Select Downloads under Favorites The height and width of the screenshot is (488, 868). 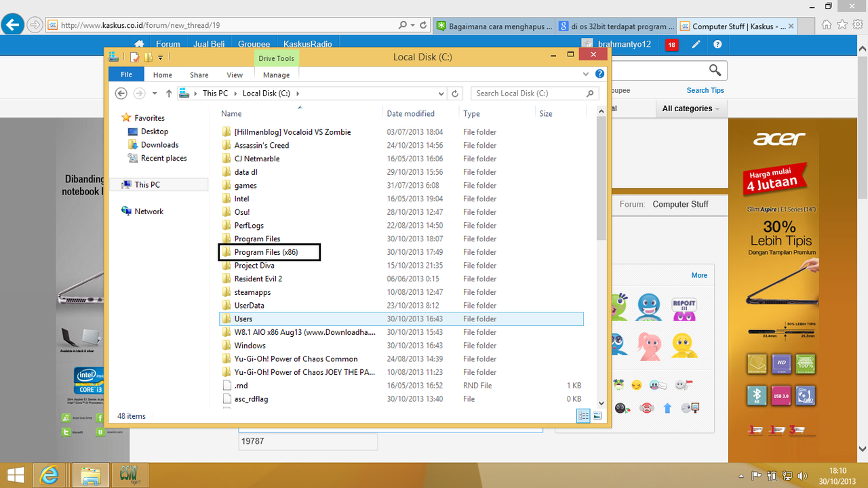coord(159,145)
